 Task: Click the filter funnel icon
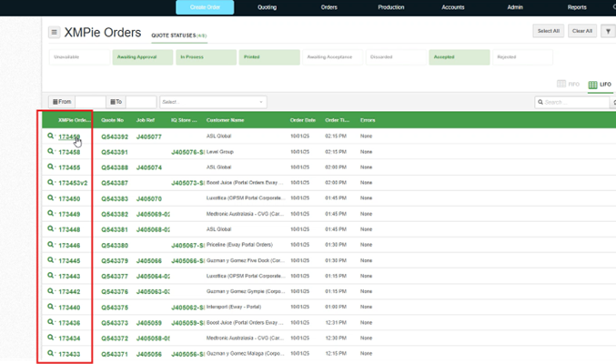tap(608, 31)
